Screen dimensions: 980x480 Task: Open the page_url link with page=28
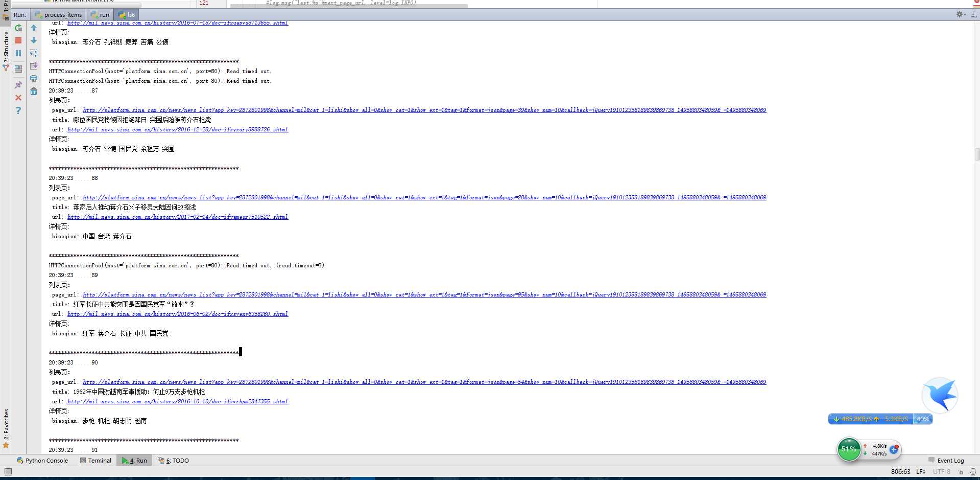click(x=424, y=197)
